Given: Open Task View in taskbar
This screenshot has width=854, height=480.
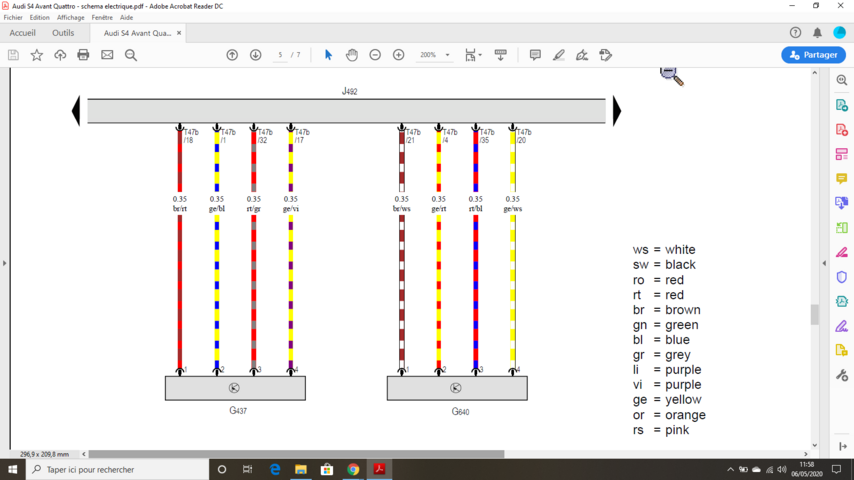Looking at the screenshot, I should (x=247, y=469).
